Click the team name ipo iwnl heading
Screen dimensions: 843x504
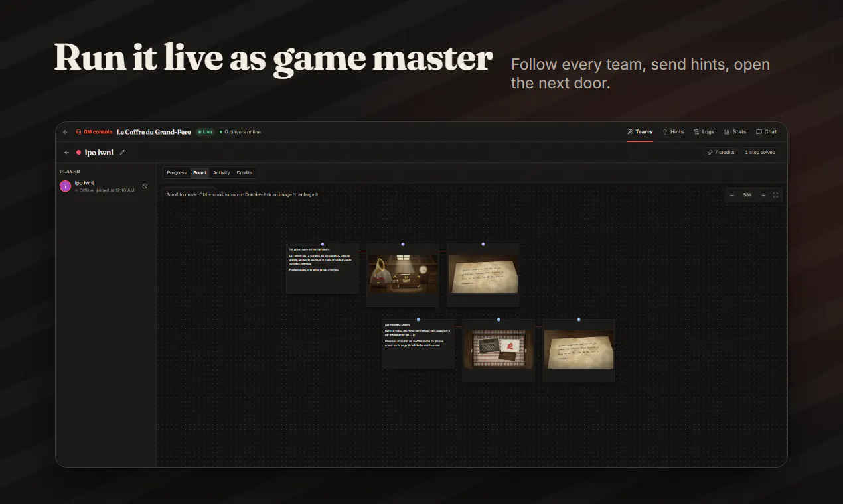99,153
